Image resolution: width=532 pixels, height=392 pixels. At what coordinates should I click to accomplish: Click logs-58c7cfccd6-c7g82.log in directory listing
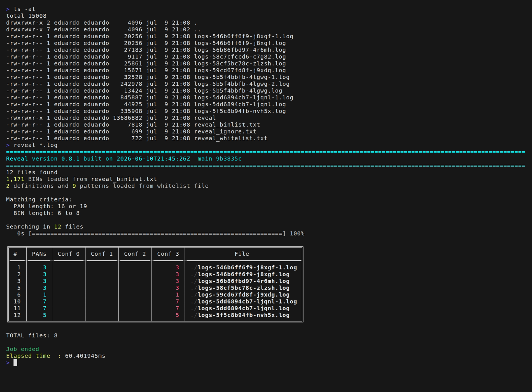tap(240, 57)
